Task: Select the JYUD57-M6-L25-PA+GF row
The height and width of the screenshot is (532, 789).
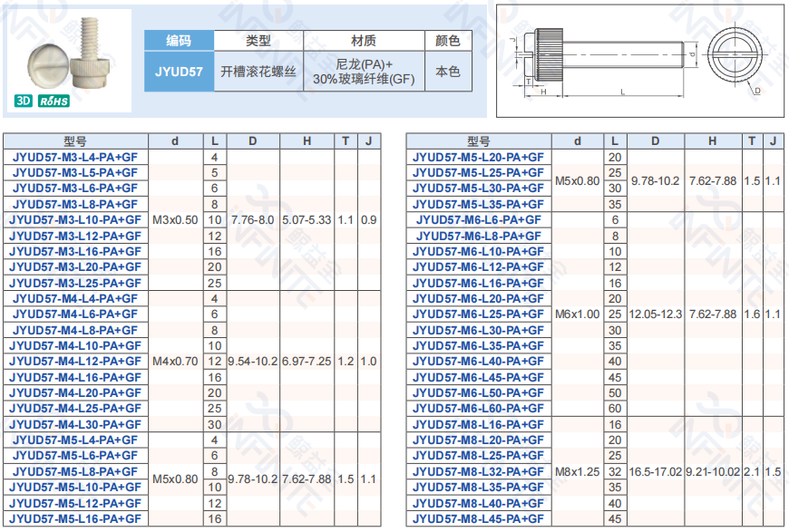Action: tap(479, 314)
